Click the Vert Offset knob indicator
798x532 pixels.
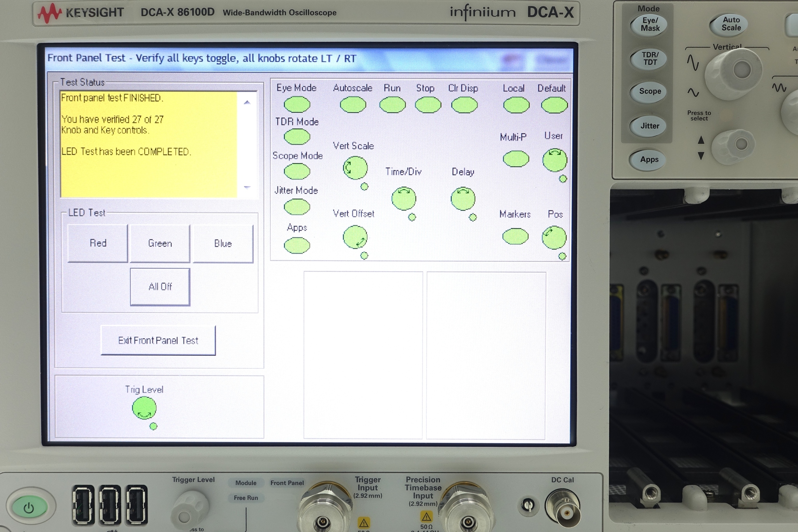point(355,237)
